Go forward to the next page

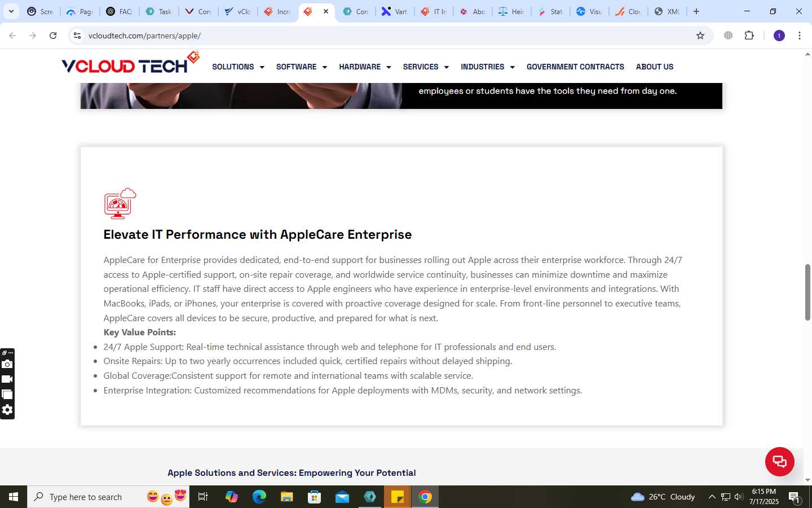pyautogui.click(x=33, y=36)
